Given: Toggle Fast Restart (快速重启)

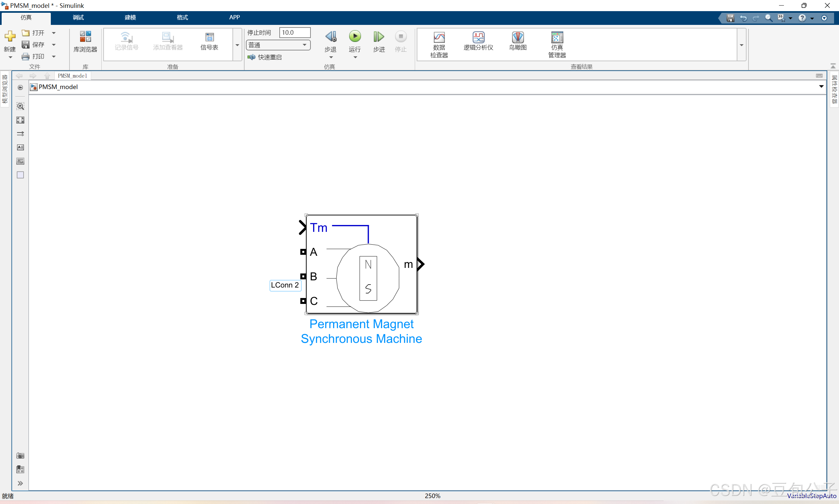Looking at the screenshot, I should 265,57.
